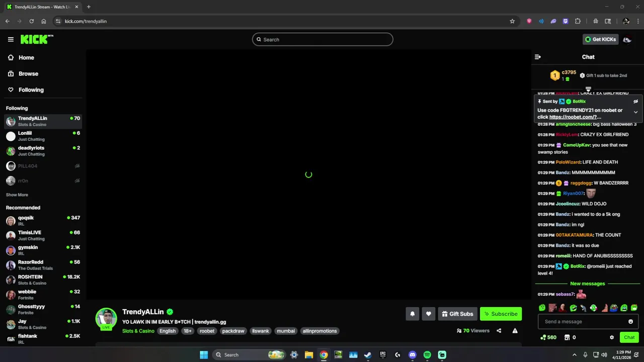Expand the gift leaderboard handle
The height and width of the screenshot is (362, 644).
point(588,89)
